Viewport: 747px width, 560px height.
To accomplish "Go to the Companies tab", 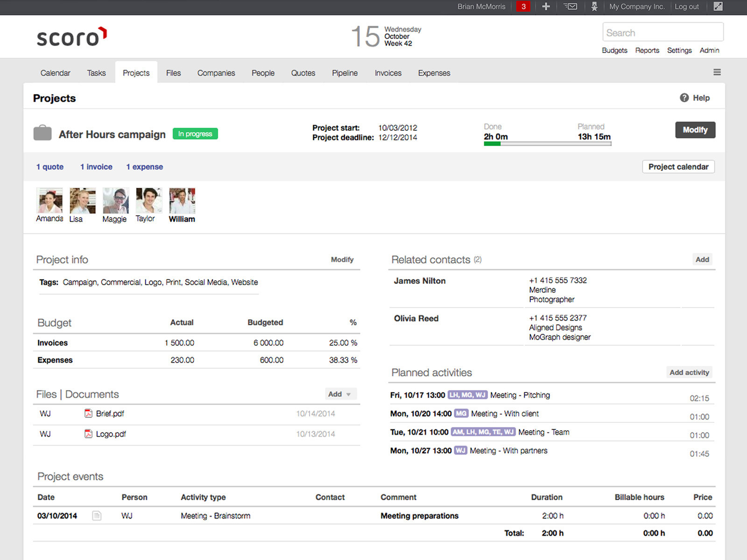I will (x=216, y=73).
